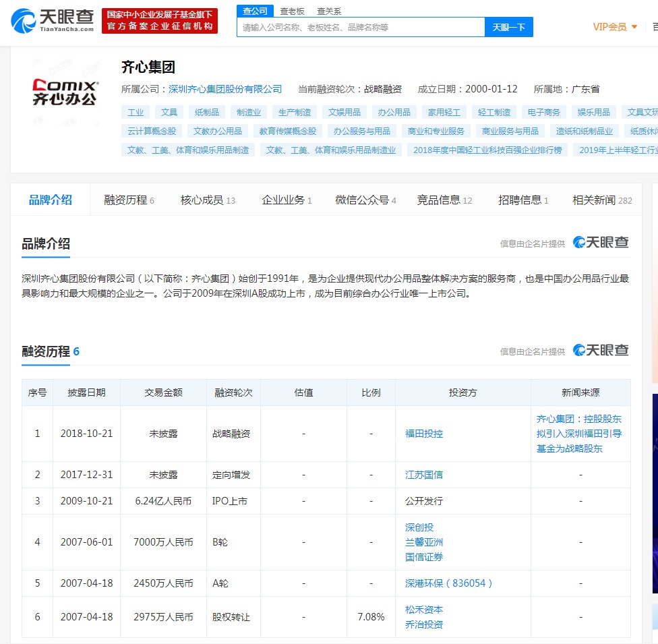Click the 云计算概念股 tag
This screenshot has width=658, height=644.
click(x=152, y=131)
